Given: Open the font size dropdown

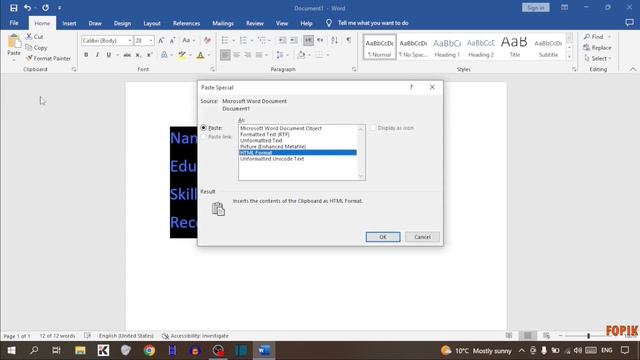Looking at the screenshot, I should [151, 40].
